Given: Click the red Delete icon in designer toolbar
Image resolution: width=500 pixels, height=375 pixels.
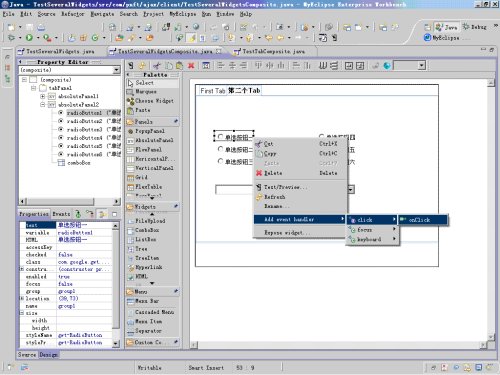Looking at the screenshot, I should tap(191, 66).
